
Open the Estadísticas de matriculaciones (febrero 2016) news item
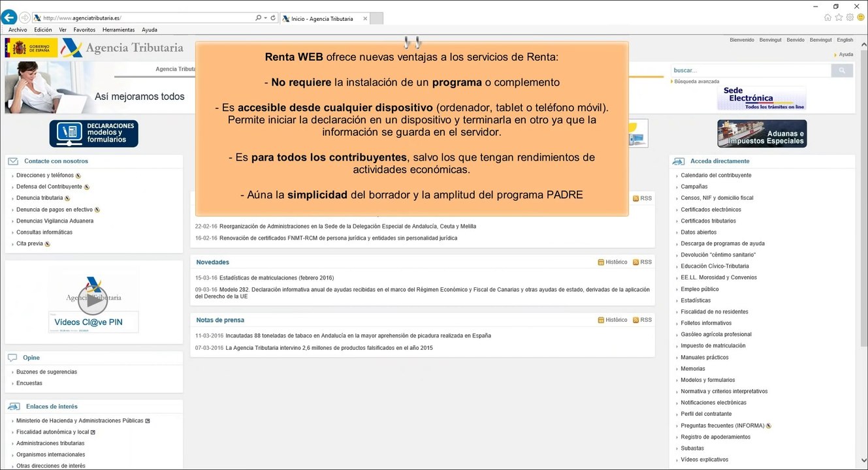coord(277,278)
